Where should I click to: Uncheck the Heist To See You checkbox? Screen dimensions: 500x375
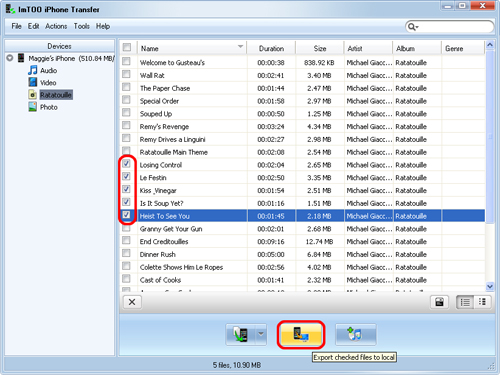tap(126, 215)
